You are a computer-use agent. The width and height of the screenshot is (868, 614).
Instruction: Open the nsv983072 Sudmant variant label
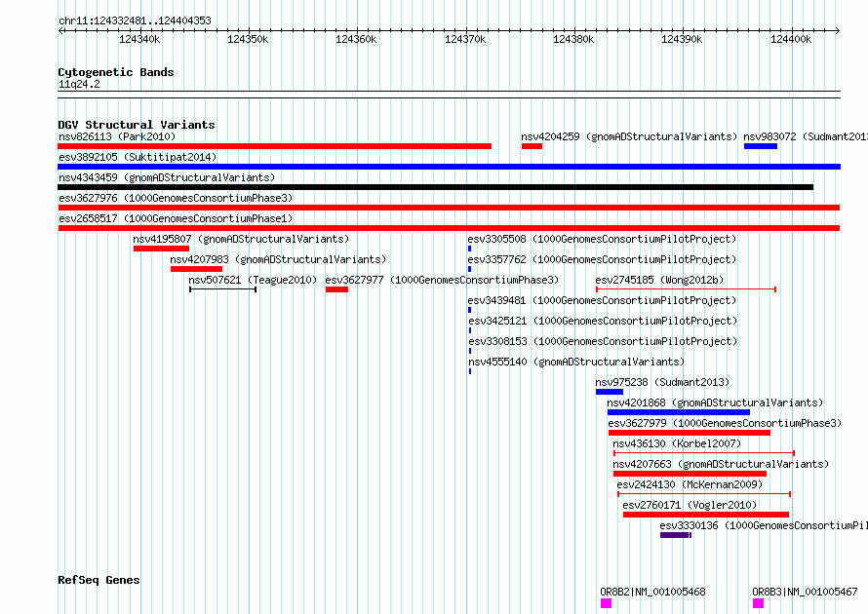pos(806,136)
